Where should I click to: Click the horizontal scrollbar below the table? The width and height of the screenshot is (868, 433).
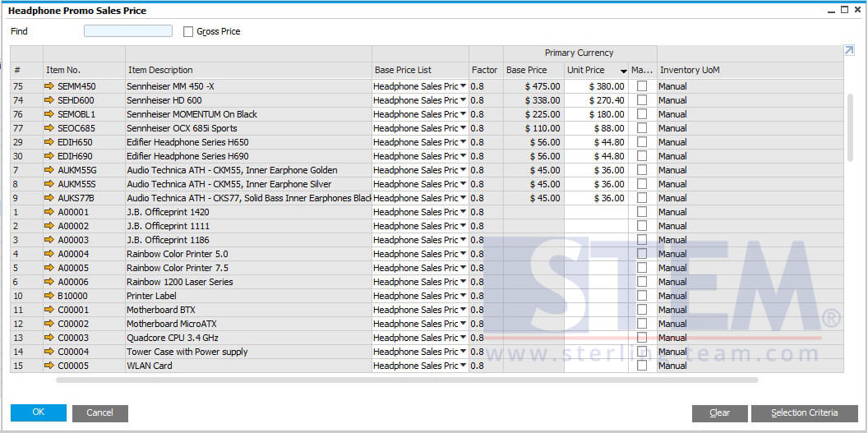pyautogui.click(x=407, y=380)
